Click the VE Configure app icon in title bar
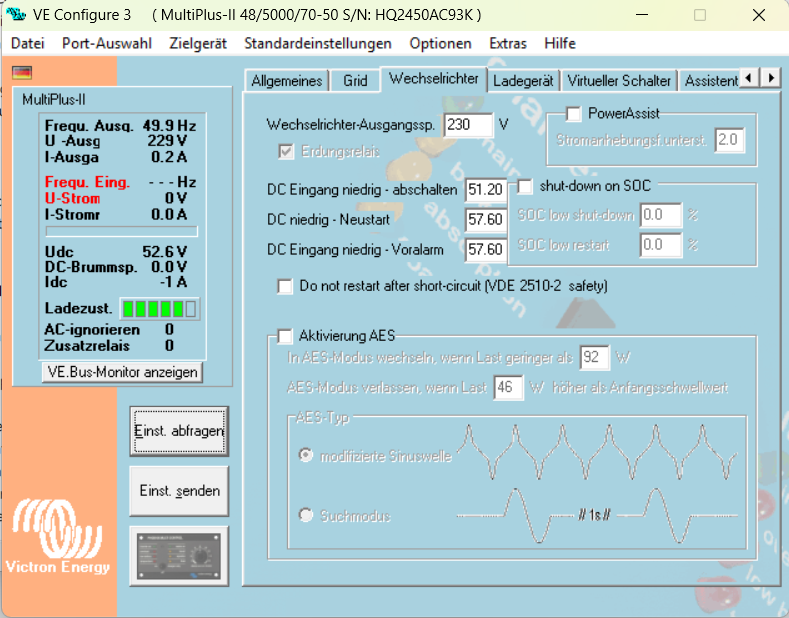This screenshot has width=789, height=618. point(17,15)
